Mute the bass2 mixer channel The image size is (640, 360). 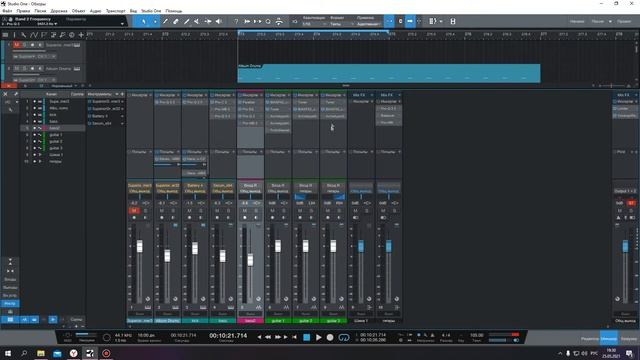[245, 211]
